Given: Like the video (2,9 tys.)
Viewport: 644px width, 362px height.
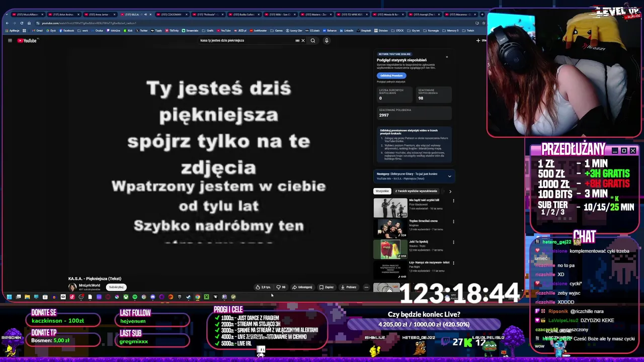Looking at the screenshot, I should point(263,287).
